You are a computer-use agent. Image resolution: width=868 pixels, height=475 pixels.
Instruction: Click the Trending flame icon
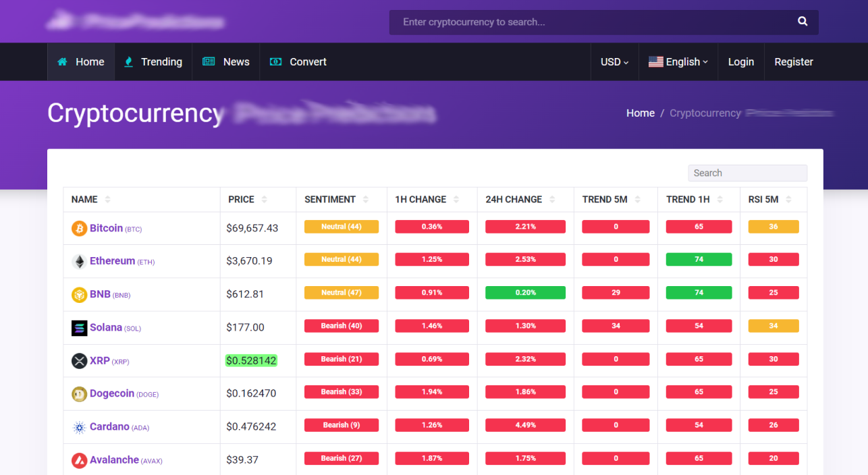click(129, 61)
